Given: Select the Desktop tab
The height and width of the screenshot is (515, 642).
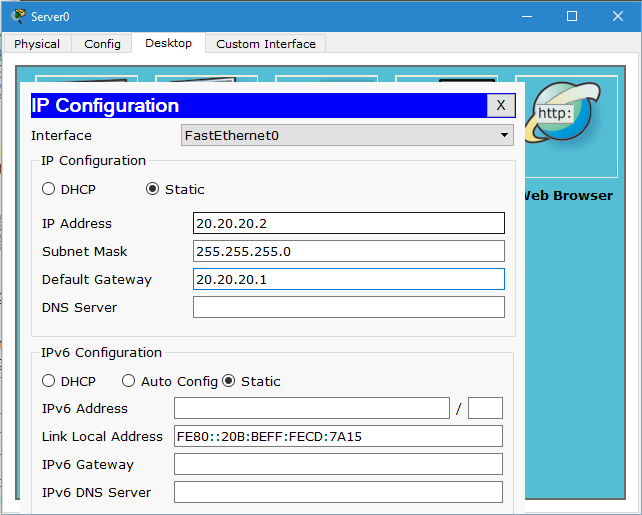Looking at the screenshot, I should point(168,43).
